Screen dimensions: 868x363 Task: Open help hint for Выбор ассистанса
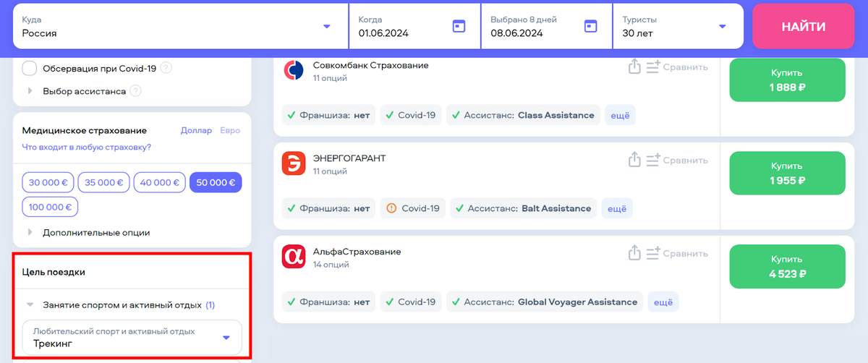(x=135, y=91)
